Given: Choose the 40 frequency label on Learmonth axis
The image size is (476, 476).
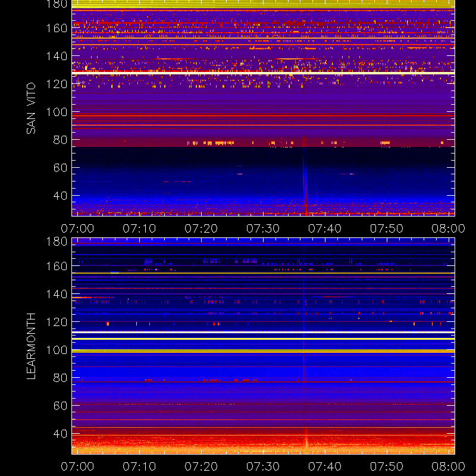Looking at the screenshot, I should click(60, 434).
